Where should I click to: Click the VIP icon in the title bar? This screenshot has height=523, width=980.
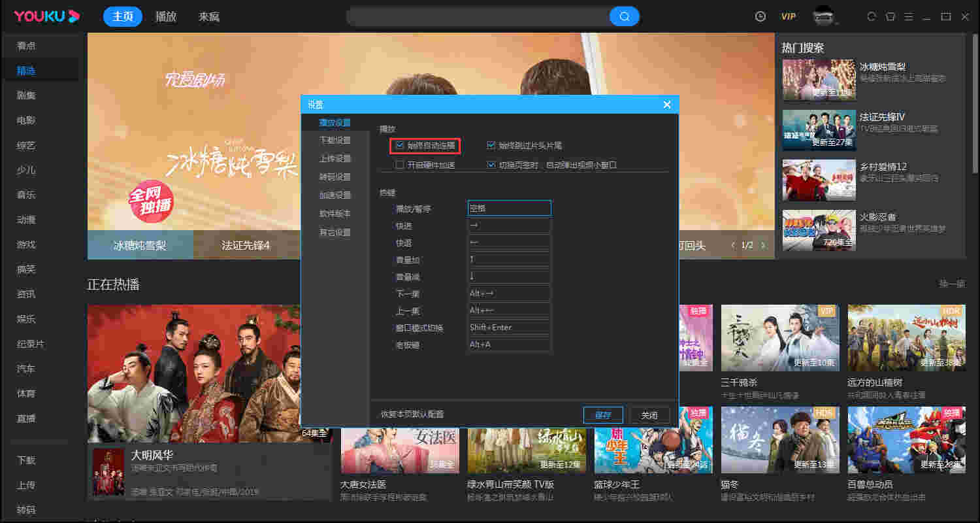(x=788, y=16)
